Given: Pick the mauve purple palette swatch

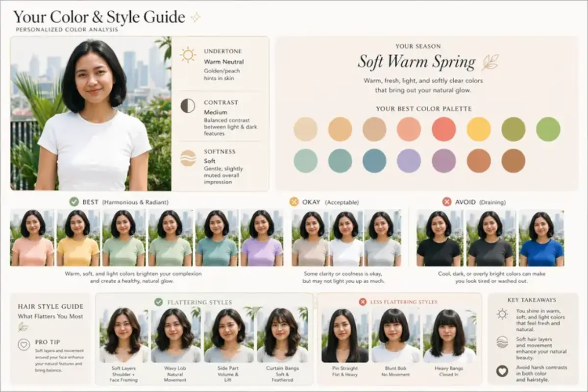Looking at the screenshot, I should tap(444, 161).
